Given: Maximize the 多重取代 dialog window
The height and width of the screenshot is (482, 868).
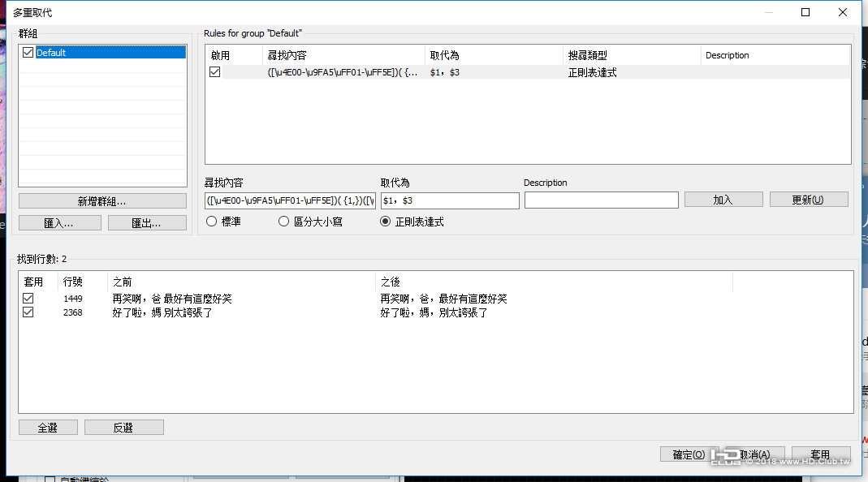Looking at the screenshot, I should [x=805, y=12].
